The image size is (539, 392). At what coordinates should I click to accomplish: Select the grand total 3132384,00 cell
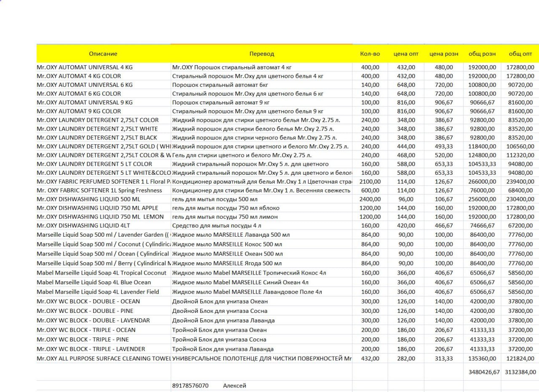click(520, 372)
